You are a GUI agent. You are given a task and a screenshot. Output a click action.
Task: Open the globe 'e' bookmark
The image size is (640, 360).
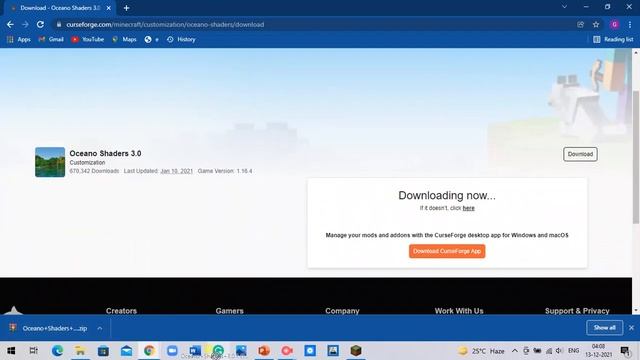click(x=151, y=40)
